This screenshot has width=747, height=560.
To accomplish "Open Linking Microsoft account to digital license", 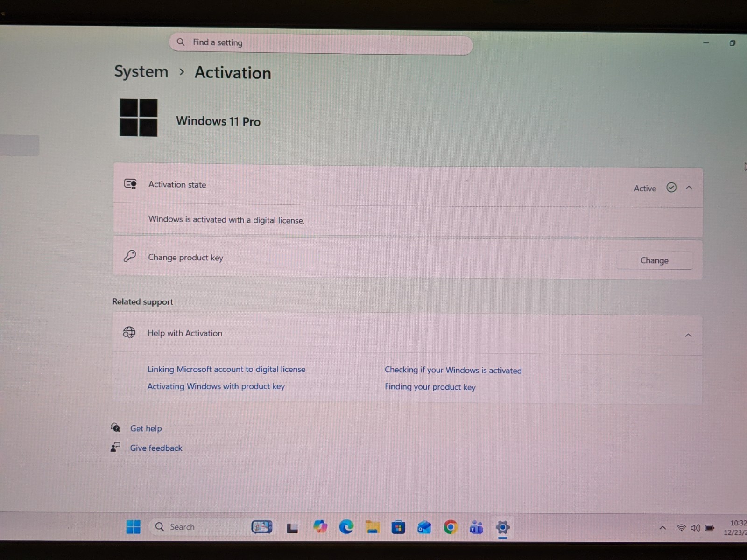I will click(x=226, y=369).
